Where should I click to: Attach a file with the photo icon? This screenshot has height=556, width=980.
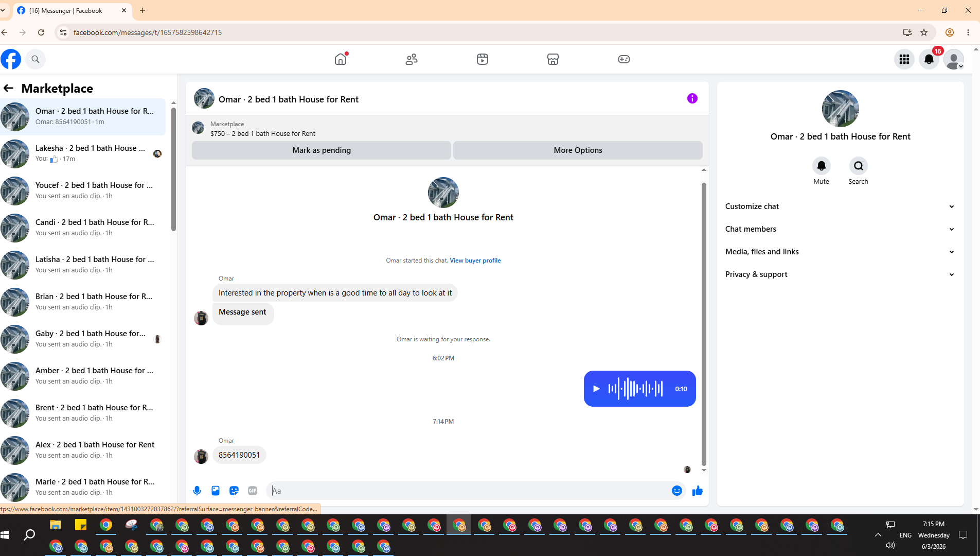tap(216, 491)
